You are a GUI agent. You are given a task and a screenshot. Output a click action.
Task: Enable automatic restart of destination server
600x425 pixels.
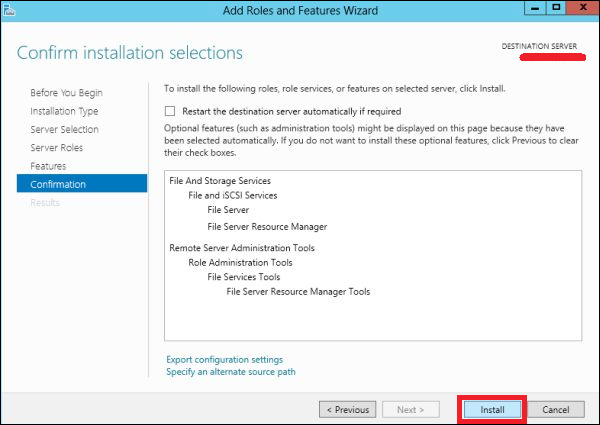point(171,111)
